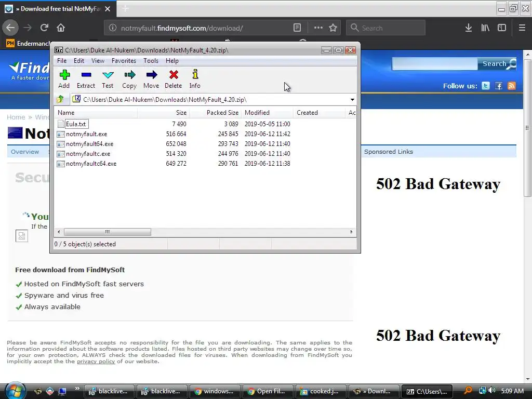
Task: Open the View menu
Action: coord(98,61)
